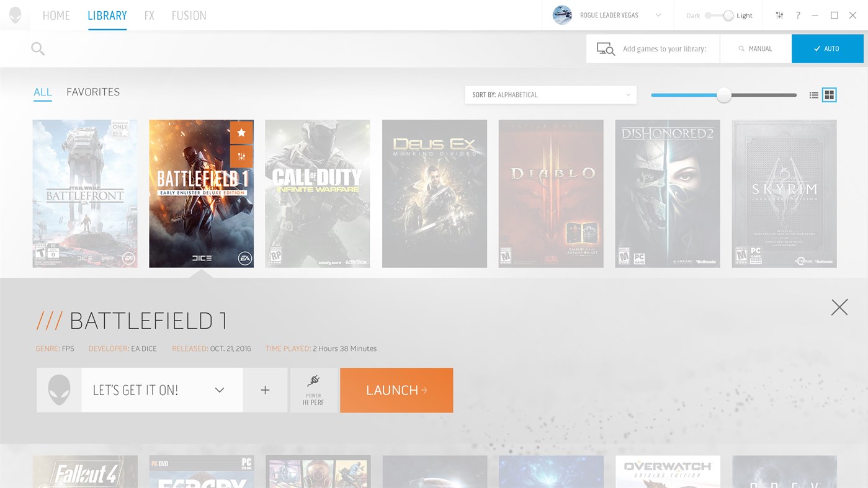Select Overwatch Origins Edition cover

coord(668,472)
